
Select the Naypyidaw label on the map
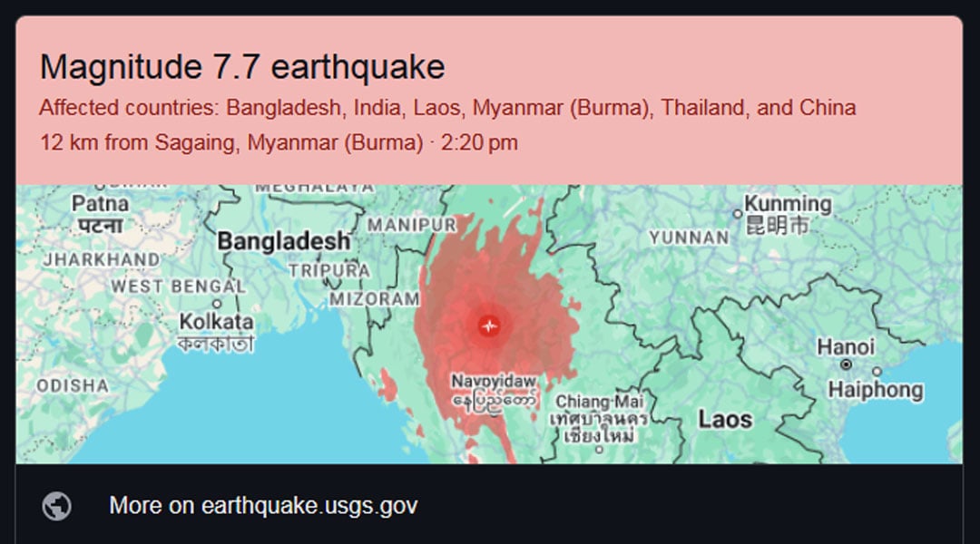(494, 381)
